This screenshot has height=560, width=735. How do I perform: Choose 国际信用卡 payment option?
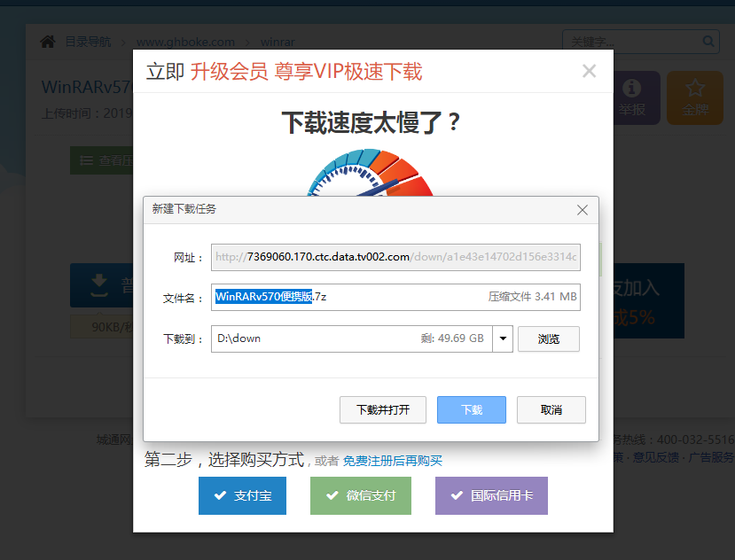491,495
